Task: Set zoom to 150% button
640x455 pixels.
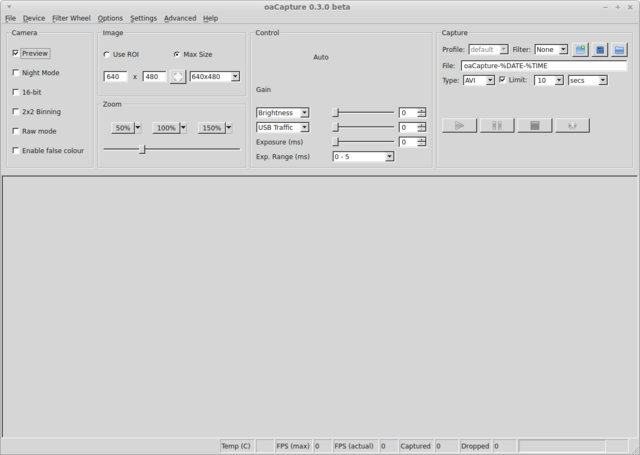Action: [x=212, y=128]
